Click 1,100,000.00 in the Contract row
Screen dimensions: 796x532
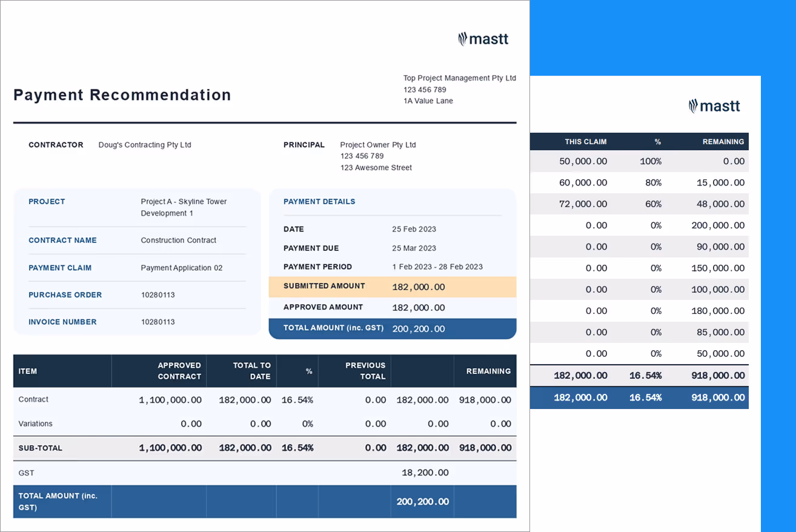pos(170,400)
